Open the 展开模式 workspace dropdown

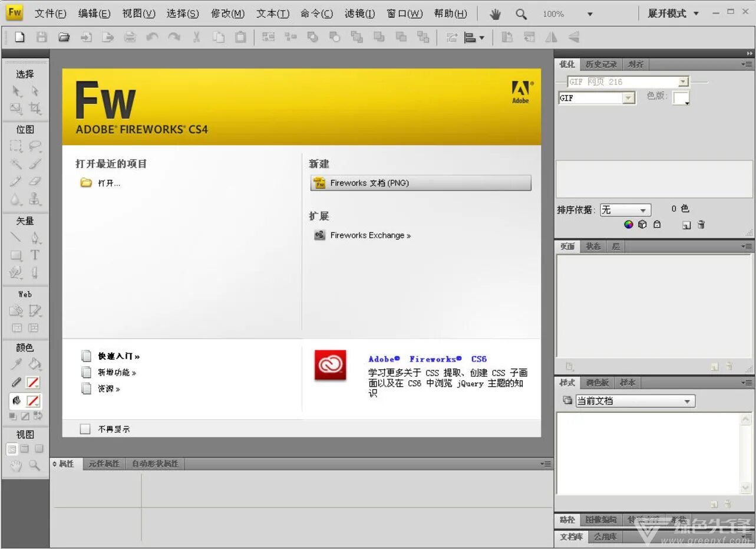[673, 14]
